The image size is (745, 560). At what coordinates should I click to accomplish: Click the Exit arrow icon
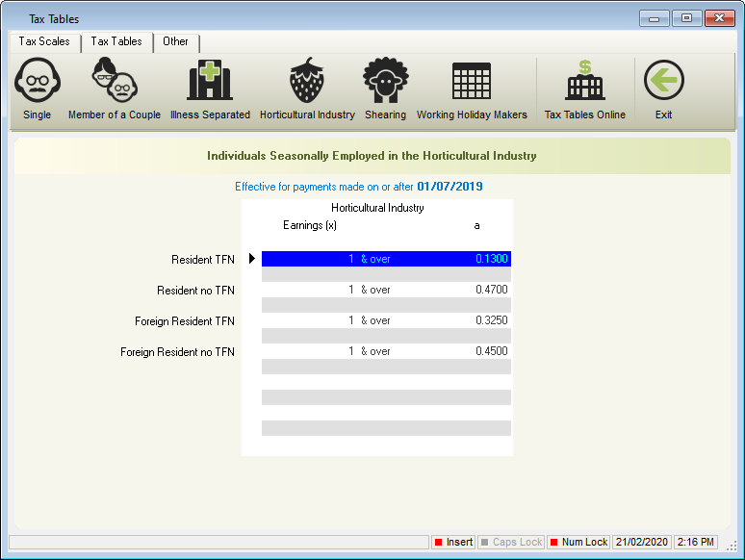pos(664,80)
